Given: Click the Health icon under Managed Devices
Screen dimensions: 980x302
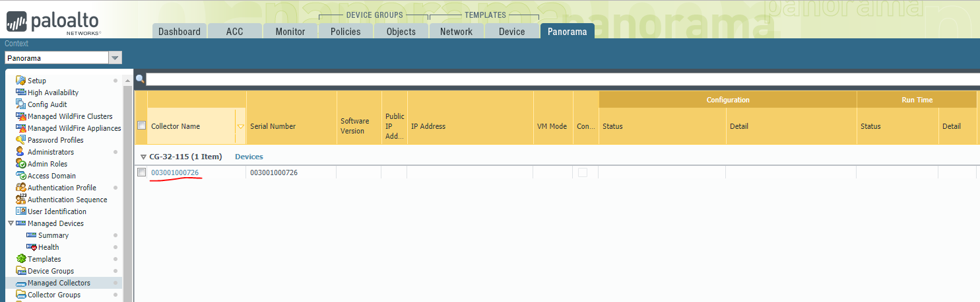Looking at the screenshot, I should point(31,247).
